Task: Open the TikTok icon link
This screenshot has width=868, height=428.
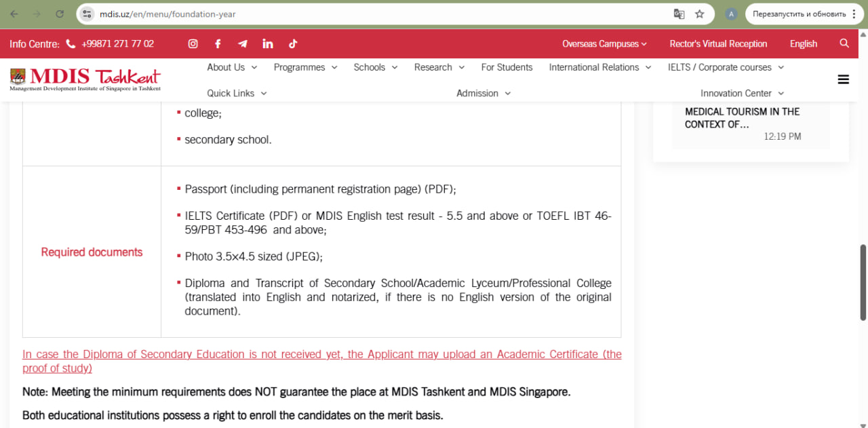Action: click(x=293, y=43)
